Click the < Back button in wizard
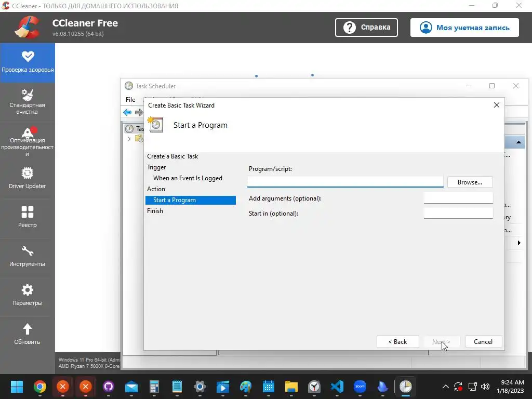This screenshot has width=532, height=399. point(397,342)
